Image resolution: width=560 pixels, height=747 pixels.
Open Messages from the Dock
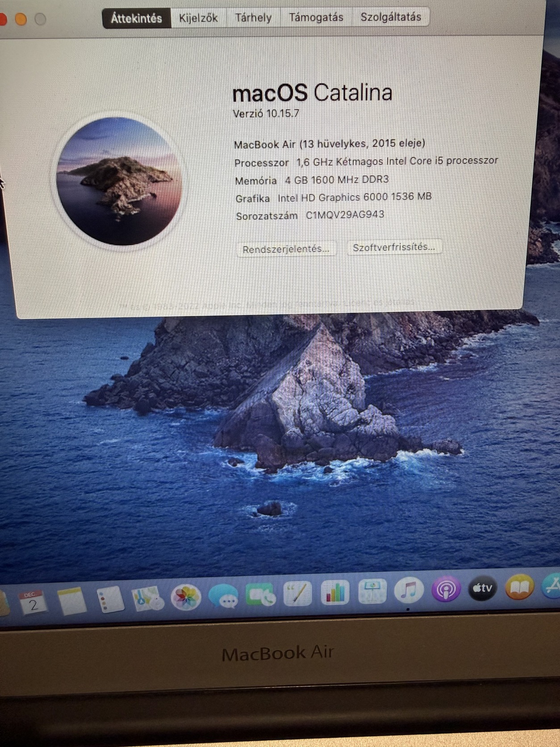[223, 596]
